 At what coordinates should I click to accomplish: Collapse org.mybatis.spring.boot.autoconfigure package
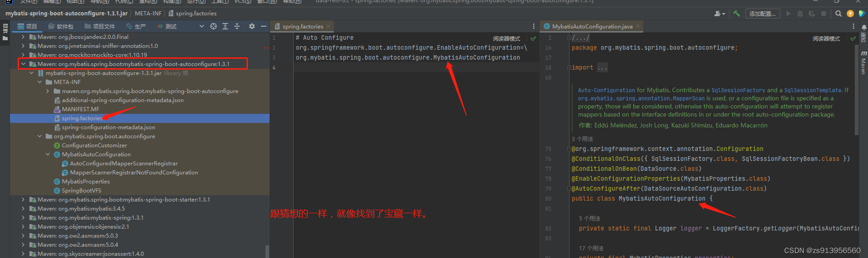(x=39, y=136)
